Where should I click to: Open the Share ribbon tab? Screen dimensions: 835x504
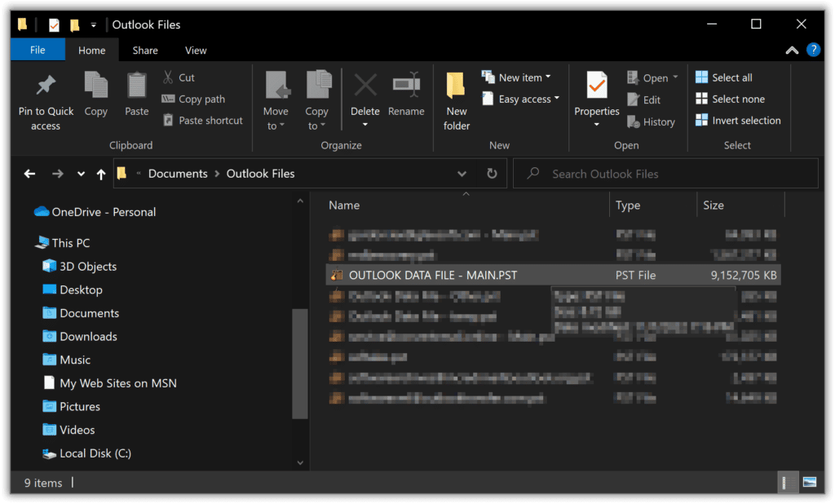pos(145,51)
